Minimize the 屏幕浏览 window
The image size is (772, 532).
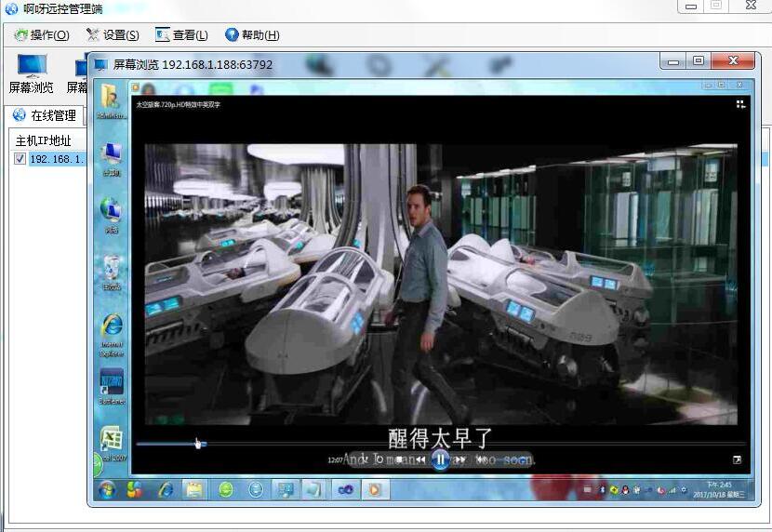click(673, 61)
